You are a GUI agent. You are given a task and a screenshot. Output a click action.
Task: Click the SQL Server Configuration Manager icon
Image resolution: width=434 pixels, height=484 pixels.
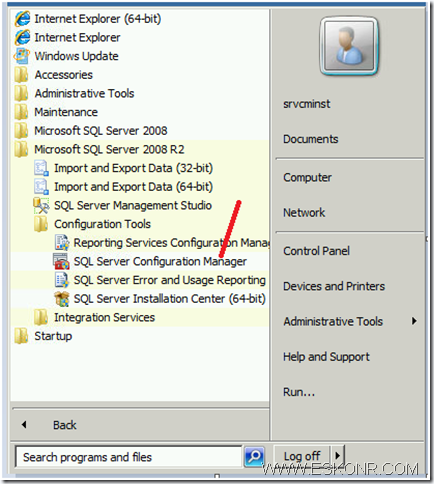tap(62, 261)
